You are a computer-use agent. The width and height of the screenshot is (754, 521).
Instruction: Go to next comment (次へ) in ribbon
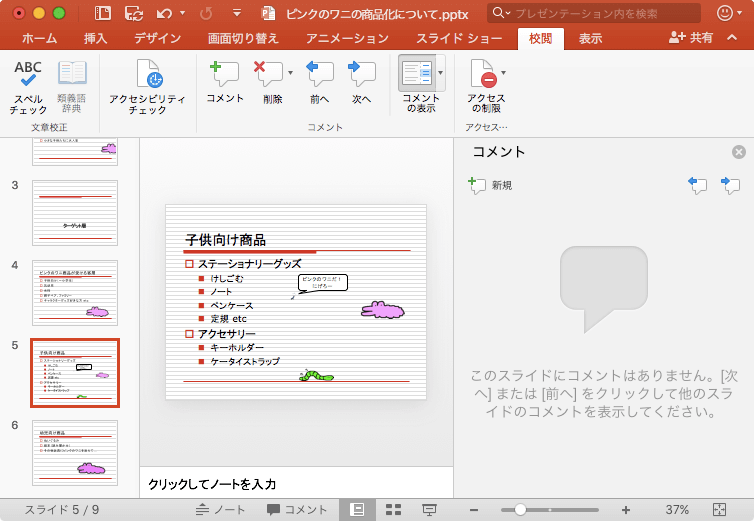[361, 82]
